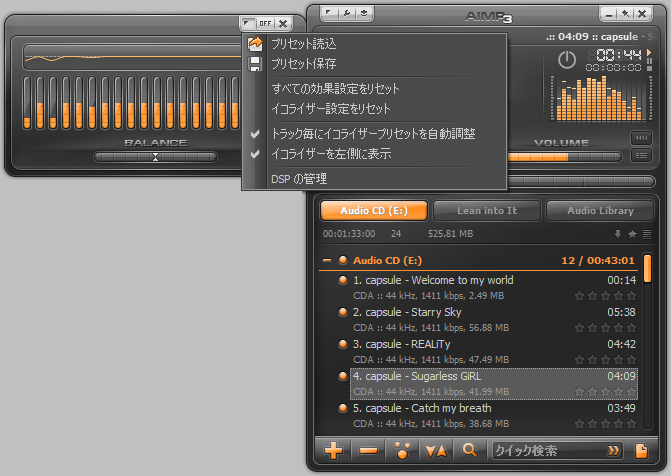Click the utilities icon beside the wrench
The image size is (671, 476).
(364, 13)
